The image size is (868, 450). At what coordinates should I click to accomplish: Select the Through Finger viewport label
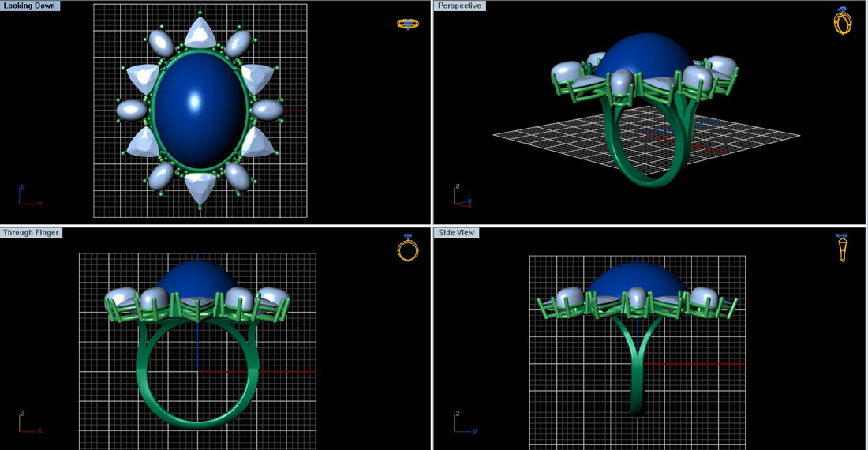pos(32,233)
